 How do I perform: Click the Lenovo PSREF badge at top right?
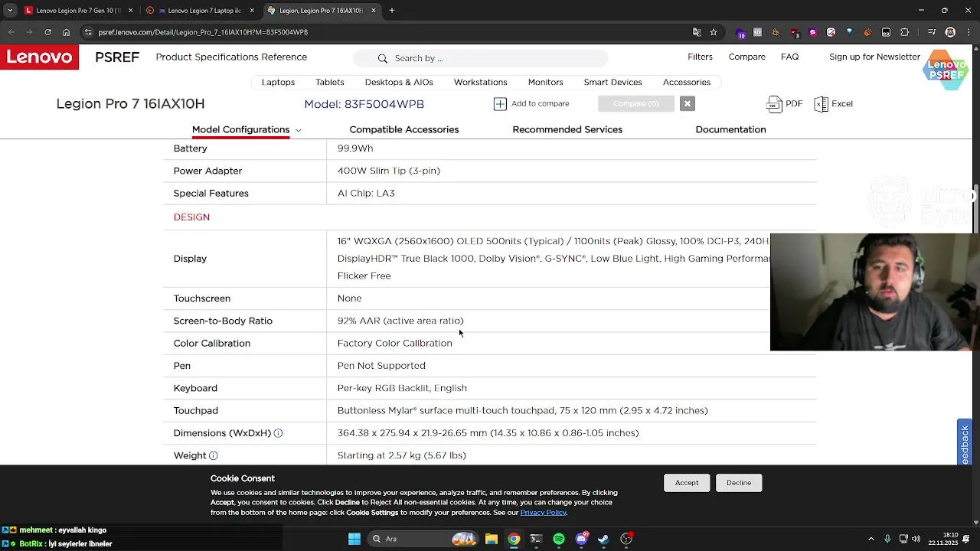[x=946, y=70]
